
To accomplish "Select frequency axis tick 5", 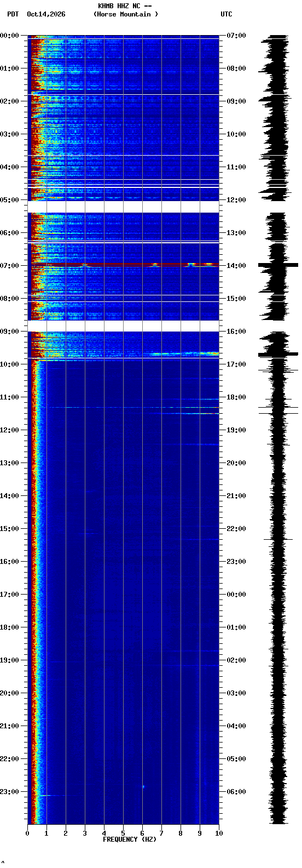I will 123,833.
